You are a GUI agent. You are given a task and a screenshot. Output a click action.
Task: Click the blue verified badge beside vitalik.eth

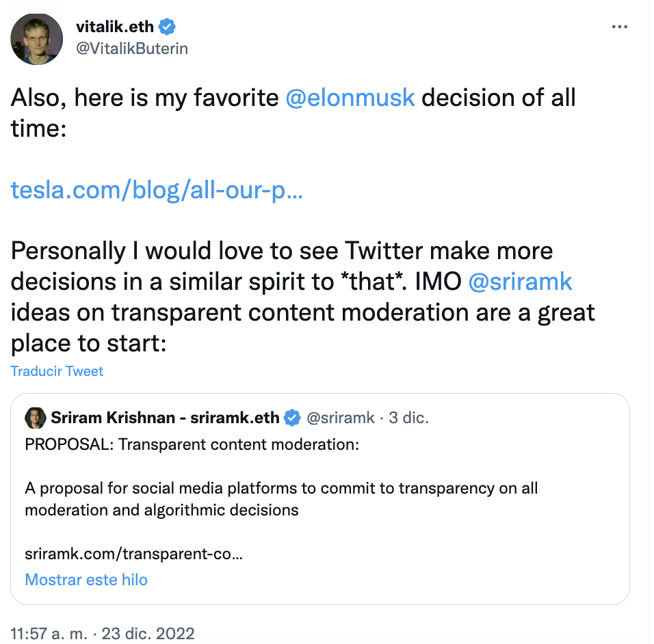[x=168, y=27]
